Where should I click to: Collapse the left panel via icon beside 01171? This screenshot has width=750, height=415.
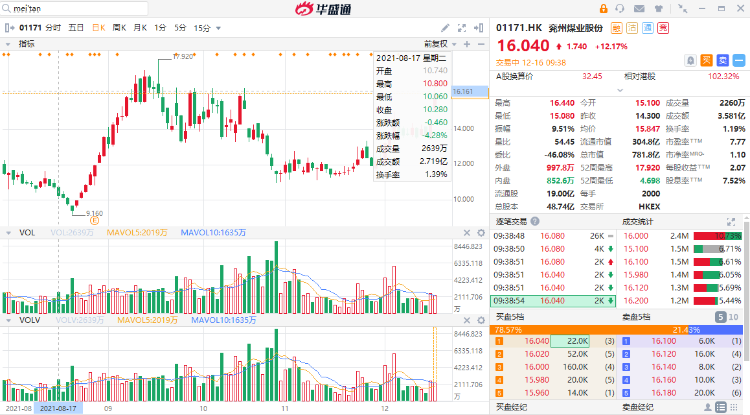[x=9, y=28]
